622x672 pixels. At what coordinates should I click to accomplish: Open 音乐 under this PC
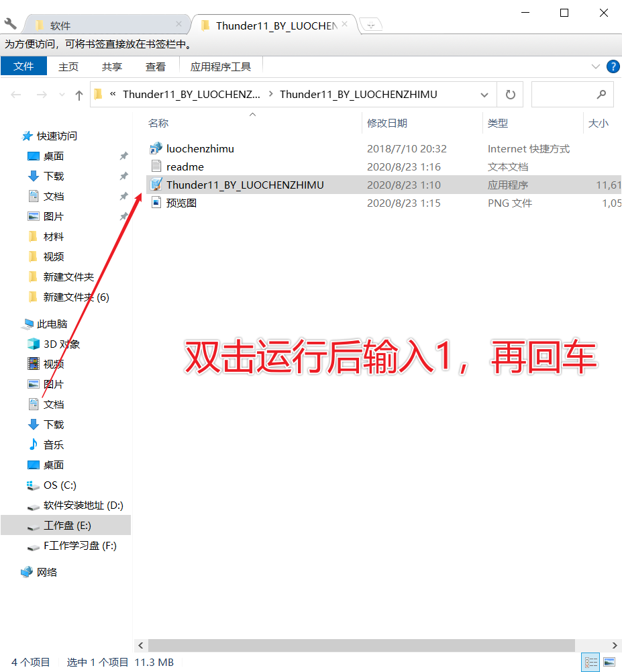[x=54, y=445]
